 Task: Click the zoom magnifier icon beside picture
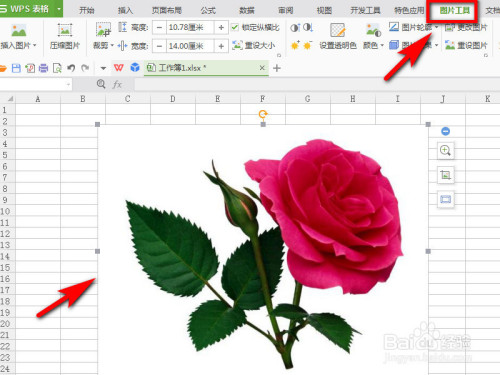pyautogui.click(x=446, y=151)
